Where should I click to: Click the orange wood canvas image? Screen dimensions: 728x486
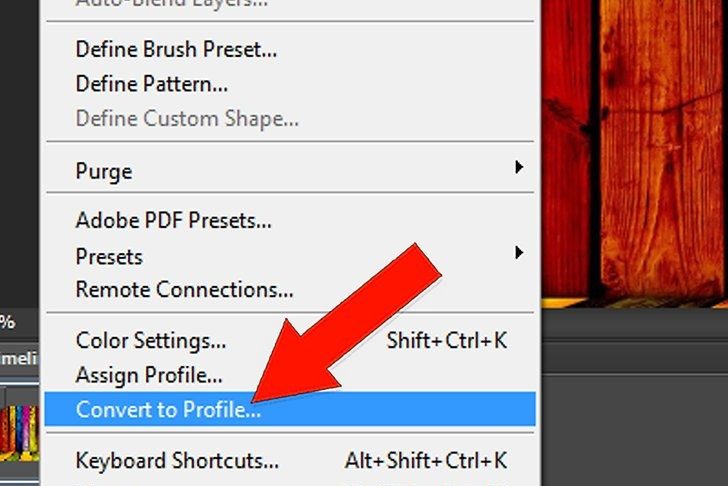[x=640, y=150]
